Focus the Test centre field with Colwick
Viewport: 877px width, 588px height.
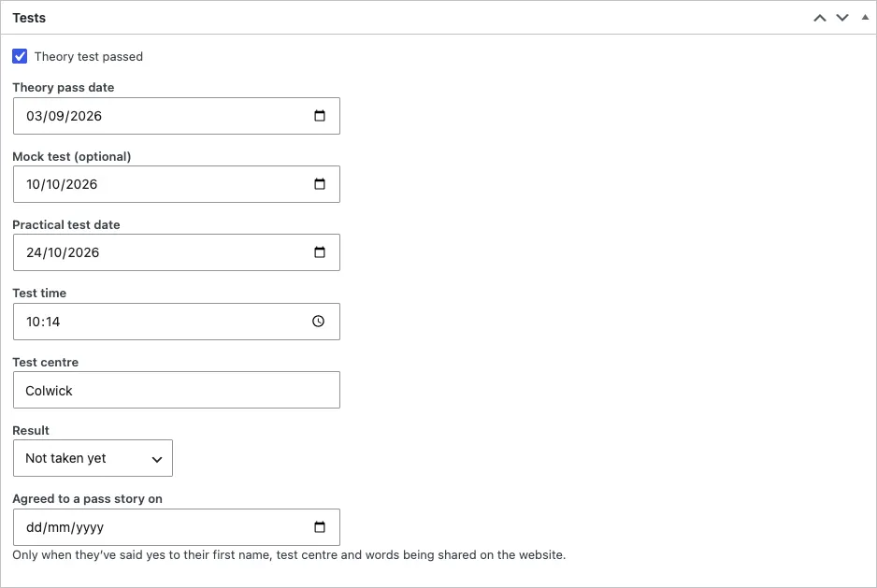(177, 390)
